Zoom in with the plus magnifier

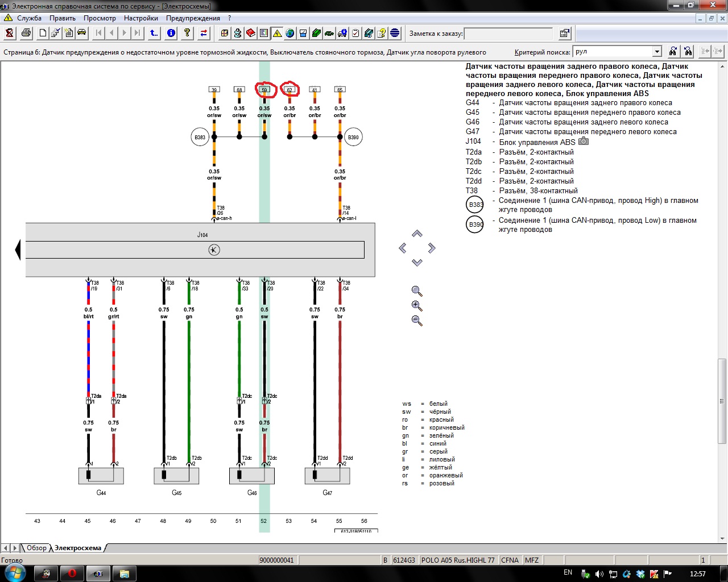[x=417, y=306]
